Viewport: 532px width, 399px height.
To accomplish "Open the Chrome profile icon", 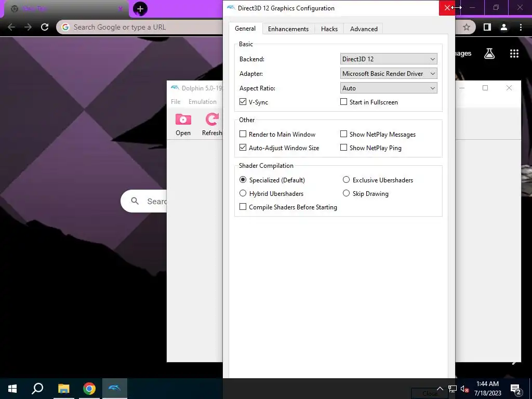I will point(504,27).
